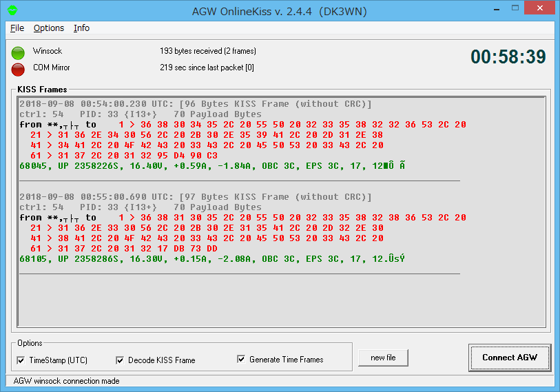Open the Info menu

pos(81,28)
